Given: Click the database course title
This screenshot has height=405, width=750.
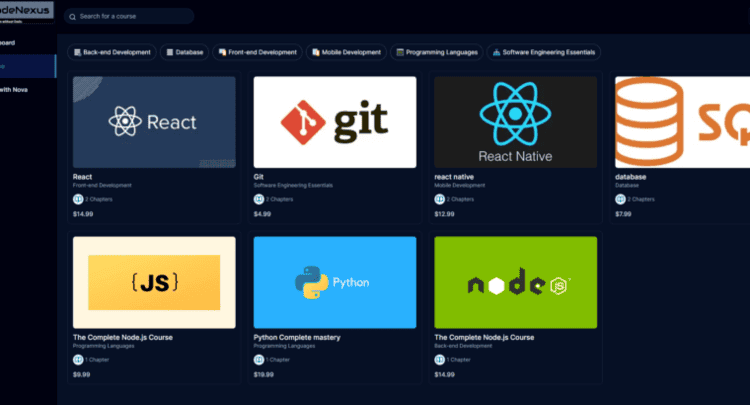Looking at the screenshot, I should pos(630,177).
